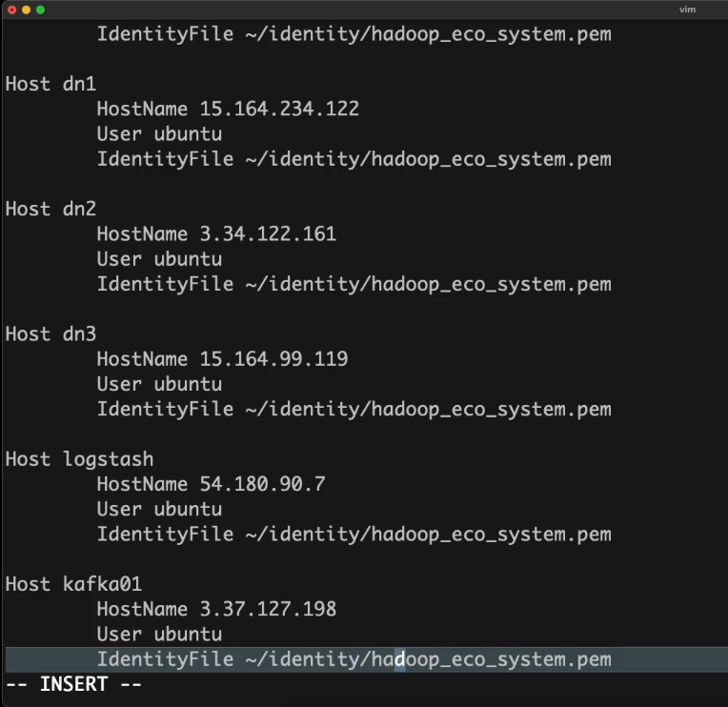Image resolution: width=728 pixels, height=707 pixels.
Task: Click HostName 15.164.234.122 under dn1
Action: (x=228, y=109)
